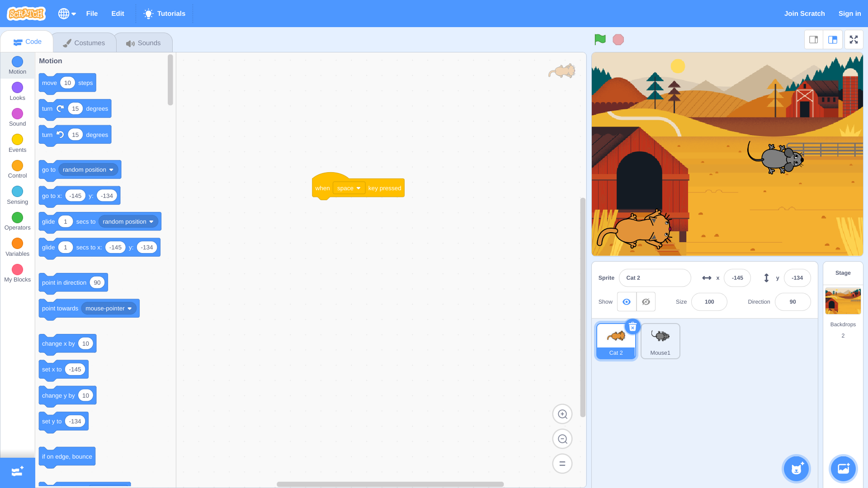Select the Cat 2 sprite thumbnail
The height and width of the screenshot is (488, 868).
click(616, 342)
